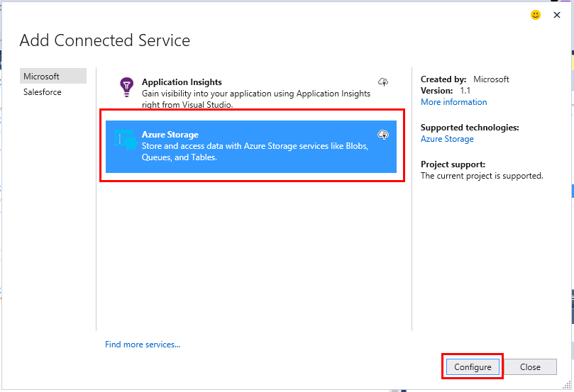Close the dialog with the X icon
The width and height of the screenshot is (574, 392).
click(x=557, y=15)
